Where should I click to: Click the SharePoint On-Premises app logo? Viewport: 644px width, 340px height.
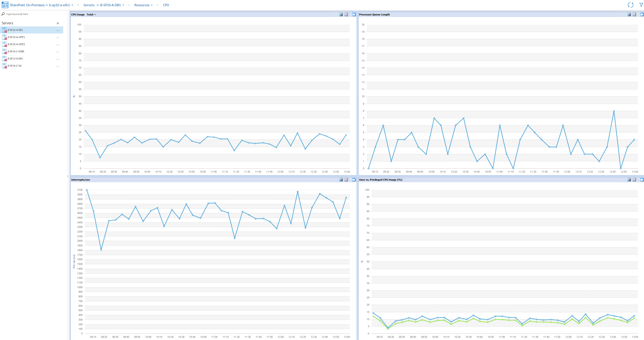coord(5,4)
